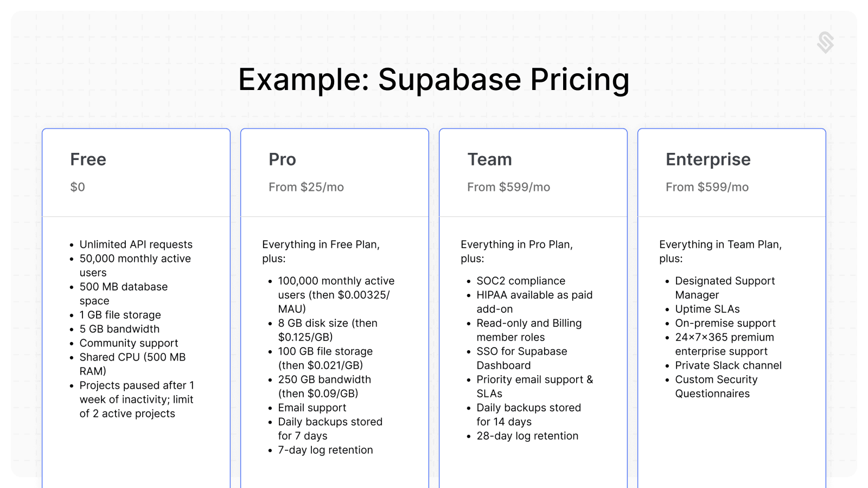
Task: Click the "Community support" bullet item
Action: [x=129, y=343]
